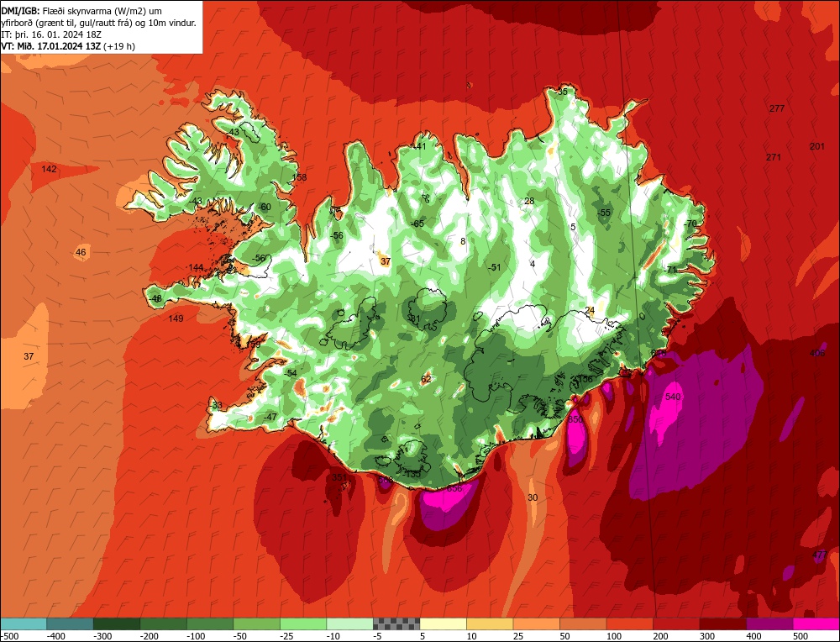This screenshot has width=840, height=642.
Task: Click the value 477 on the map
Action: pyautogui.click(x=820, y=555)
